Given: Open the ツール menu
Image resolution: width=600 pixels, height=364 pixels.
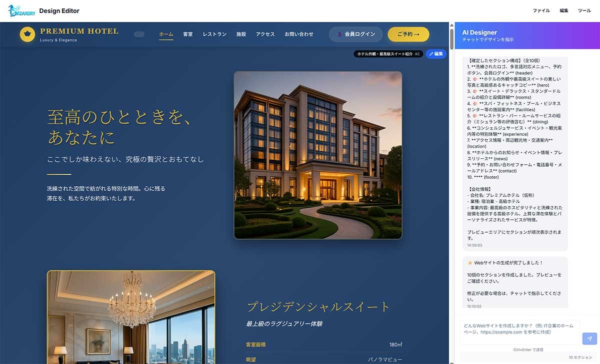Looking at the screenshot, I should [x=584, y=10].
